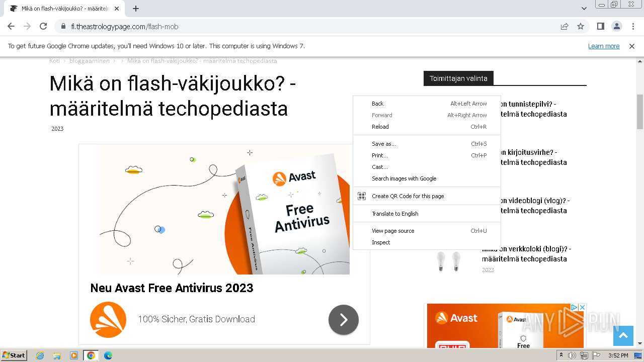Bookmark this page with star icon
644x362 pixels.
tap(581, 26)
